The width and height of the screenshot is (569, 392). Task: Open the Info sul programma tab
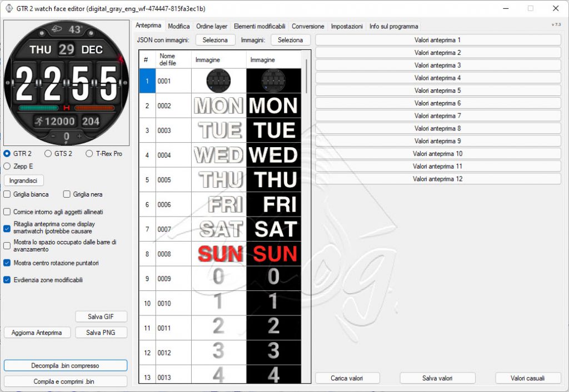click(395, 26)
